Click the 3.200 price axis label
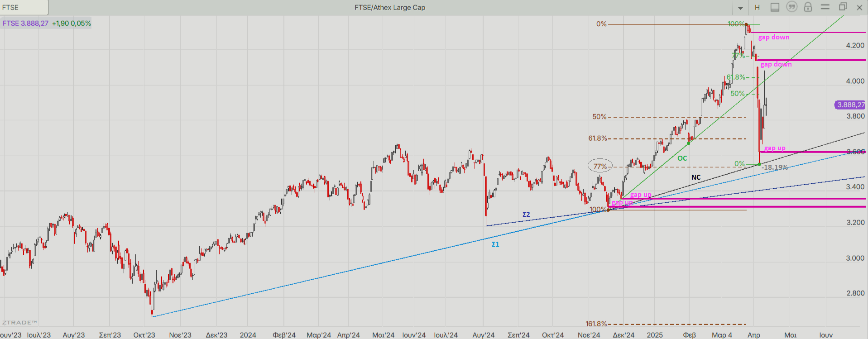The image size is (868, 339). coord(855,222)
